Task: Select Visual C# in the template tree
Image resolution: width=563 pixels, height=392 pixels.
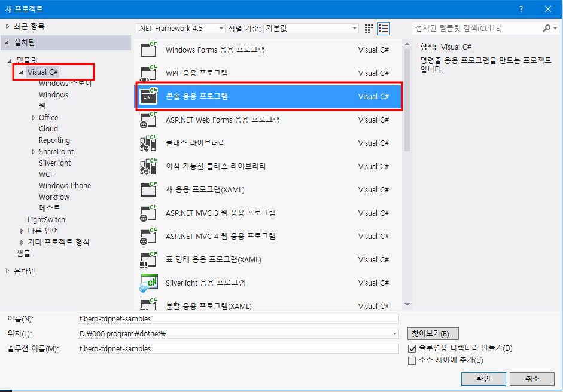Action: pos(42,72)
